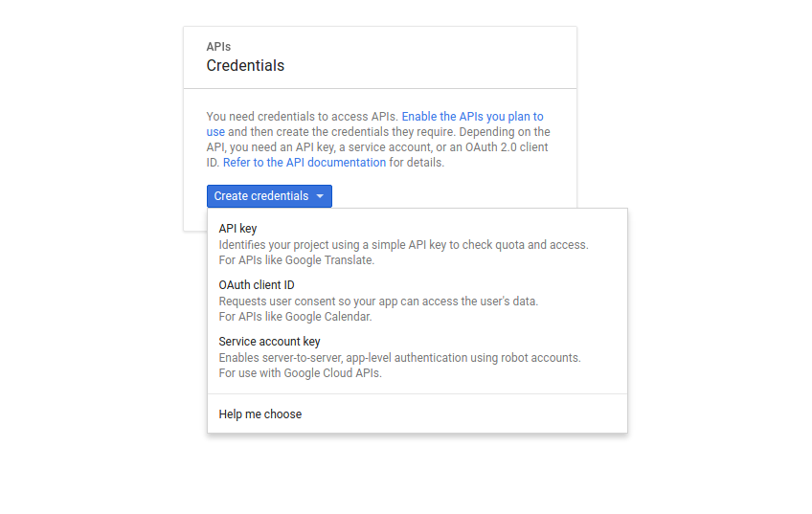Click the Credentials page heading
The width and height of the screenshot is (812, 514).
245,66
